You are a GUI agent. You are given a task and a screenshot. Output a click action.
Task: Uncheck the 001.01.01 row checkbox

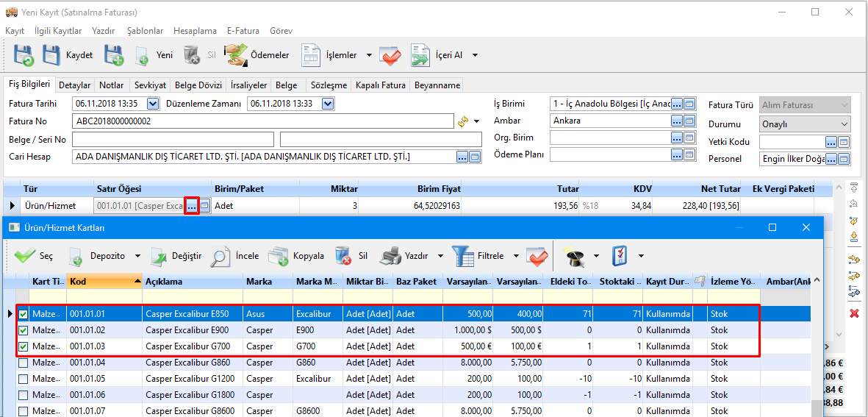(24, 314)
